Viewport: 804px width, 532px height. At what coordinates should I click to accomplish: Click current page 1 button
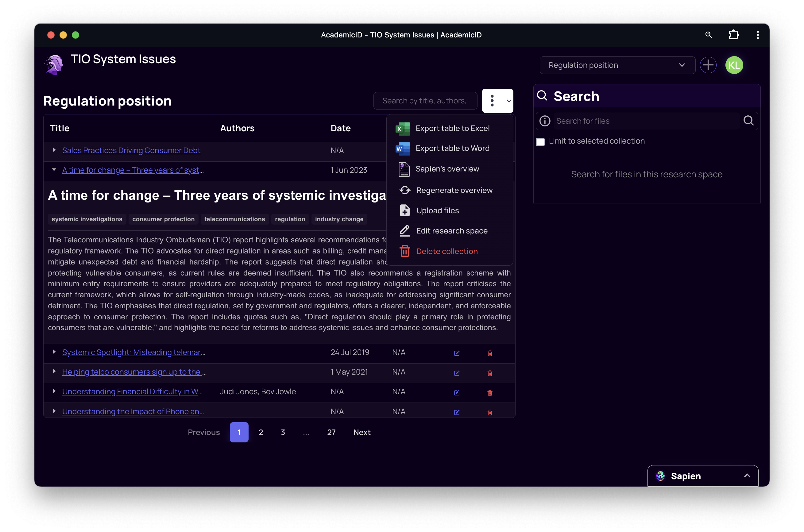tap(239, 432)
